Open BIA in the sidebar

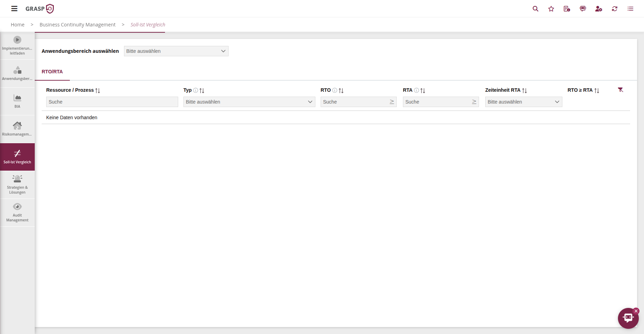coord(17,101)
